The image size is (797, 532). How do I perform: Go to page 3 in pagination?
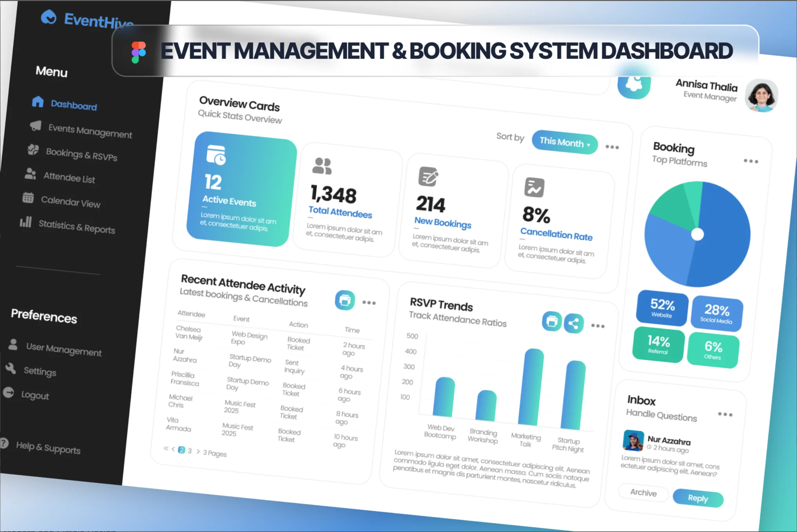[x=190, y=451]
